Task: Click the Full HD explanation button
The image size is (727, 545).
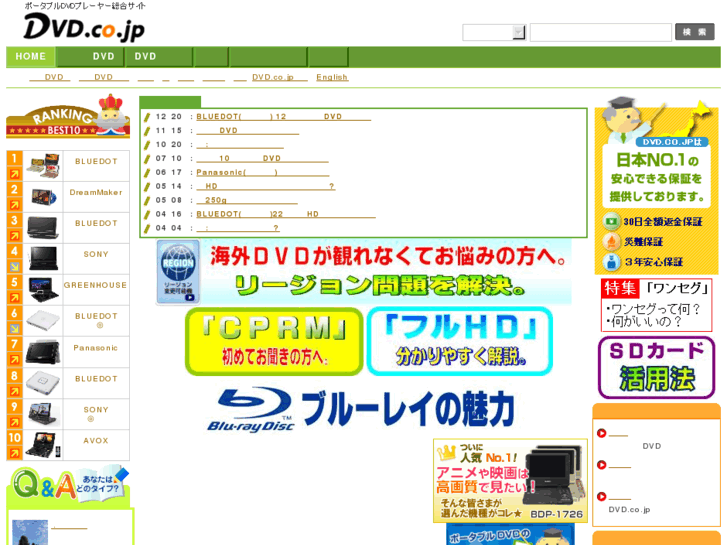Action: 459,341
